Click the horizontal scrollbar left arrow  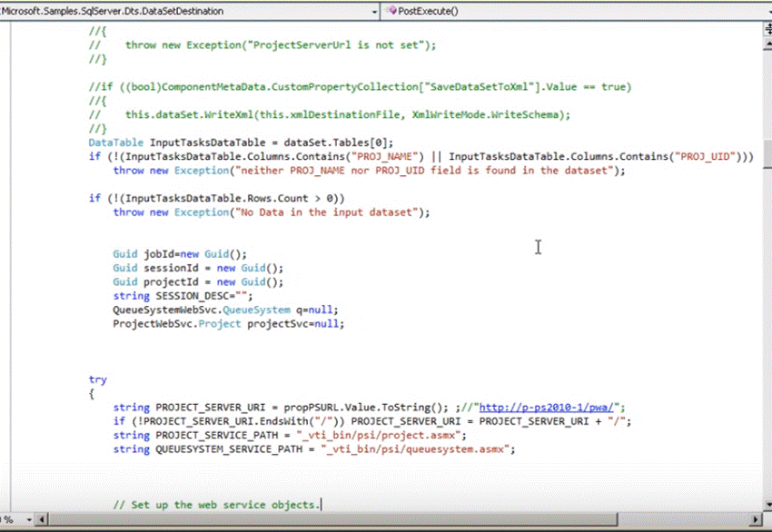click(x=42, y=519)
